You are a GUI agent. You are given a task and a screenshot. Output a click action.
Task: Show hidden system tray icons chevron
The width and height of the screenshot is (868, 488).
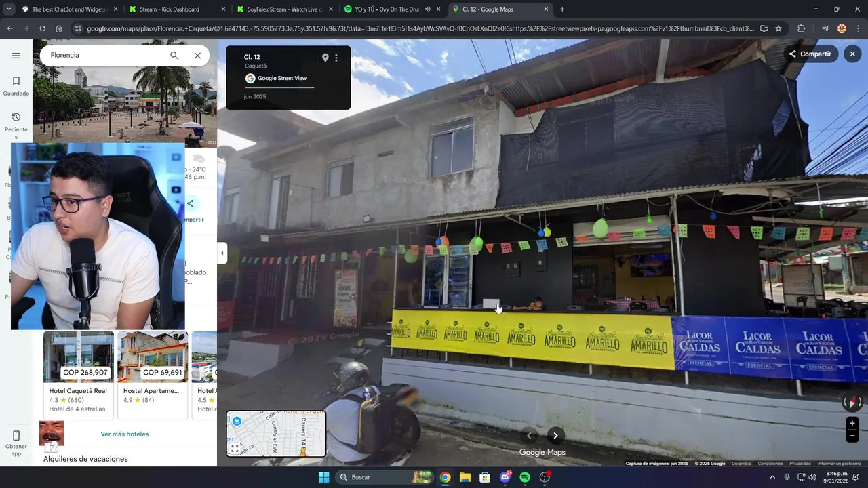pyautogui.click(x=772, y=477)
